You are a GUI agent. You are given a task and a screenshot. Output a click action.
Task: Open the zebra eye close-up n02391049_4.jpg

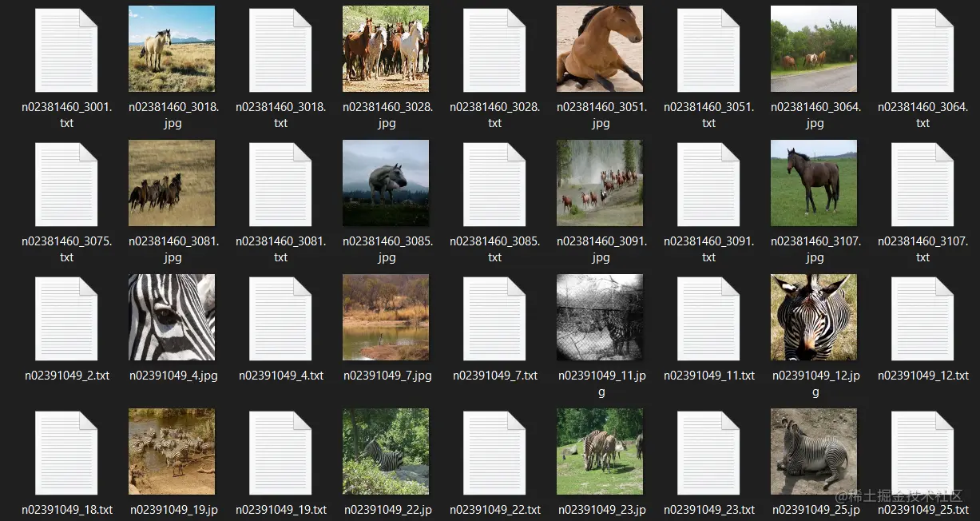[x=172, y=317]
